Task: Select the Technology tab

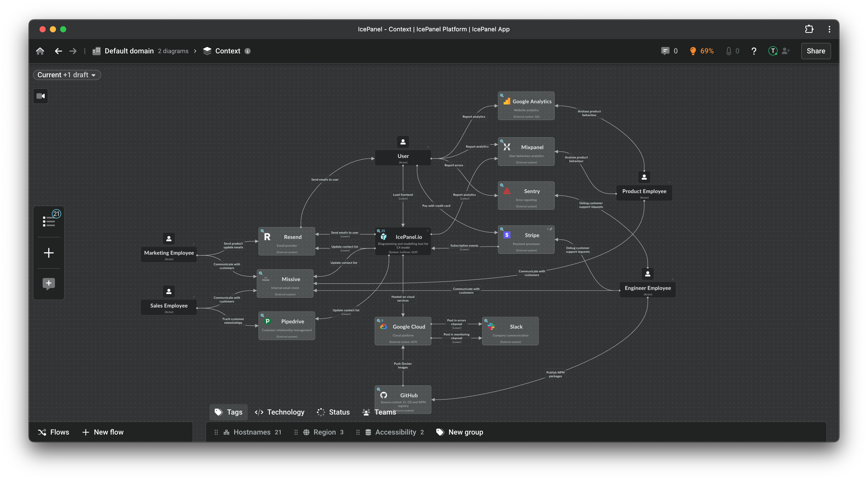Action: pyautogui.click(x=280, y=412)
